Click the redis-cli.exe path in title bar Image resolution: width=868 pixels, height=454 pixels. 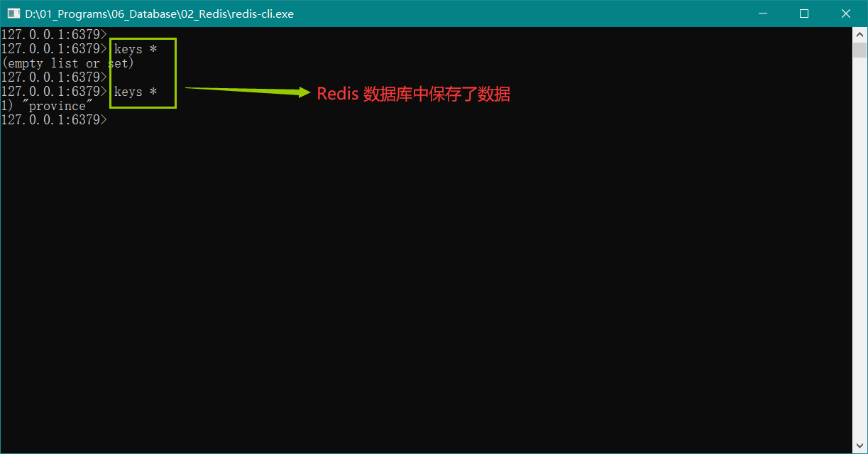(159, 13)
